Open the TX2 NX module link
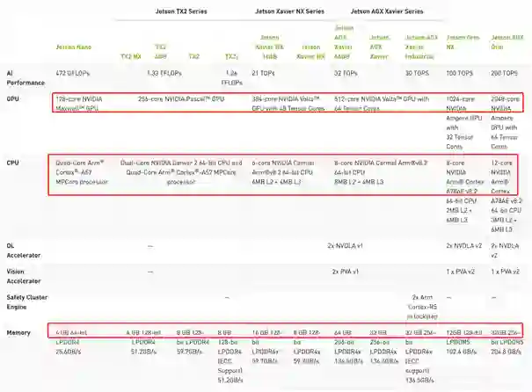This screenshot has width=532, height=392. tap(131, 56)
